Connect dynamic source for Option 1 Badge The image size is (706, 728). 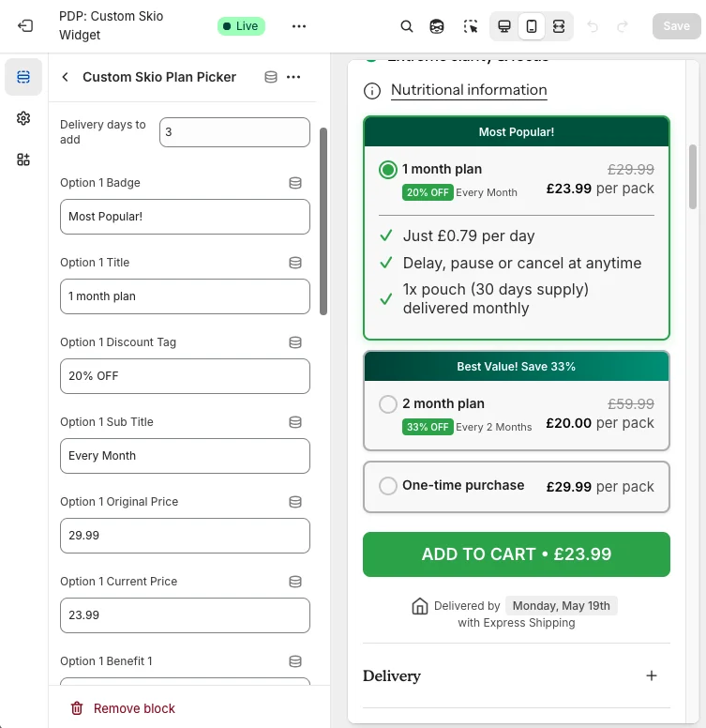click(x=295, y=183)
